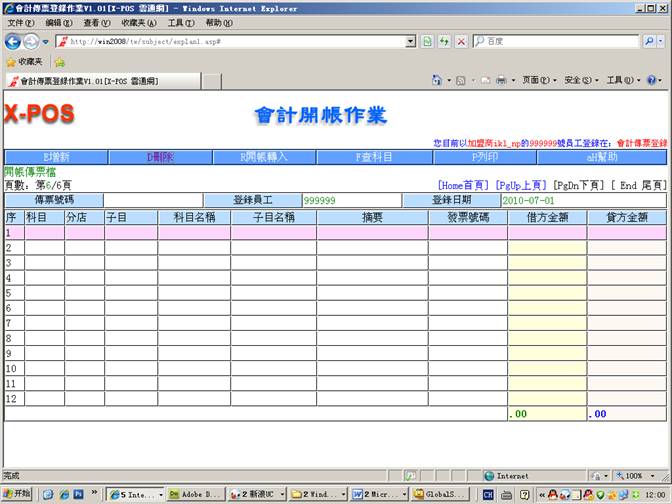Open the 工具(T) menu in menu bar
The width and height of the screenshot is (672, 504).
[x=180, y=22]
